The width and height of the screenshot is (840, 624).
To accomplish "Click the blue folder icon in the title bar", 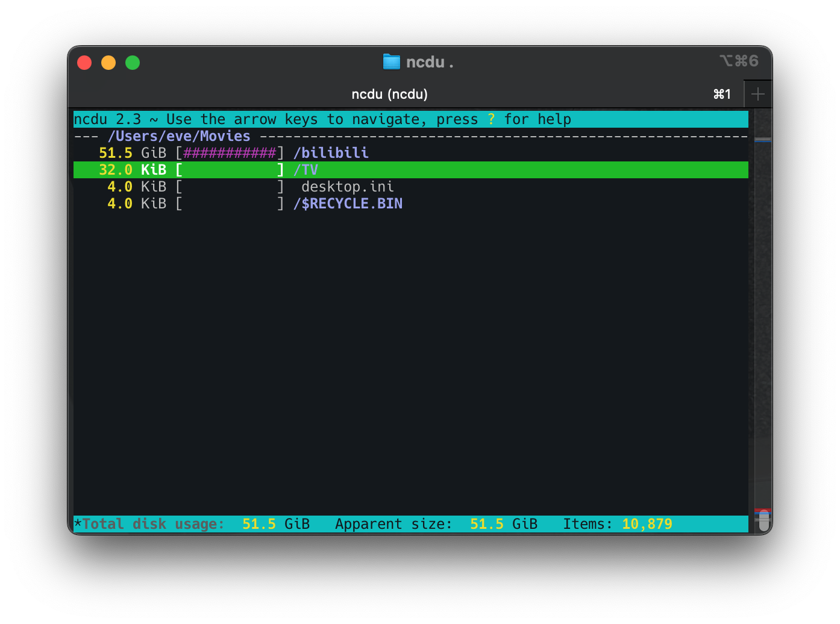I will tap(391, 61).
